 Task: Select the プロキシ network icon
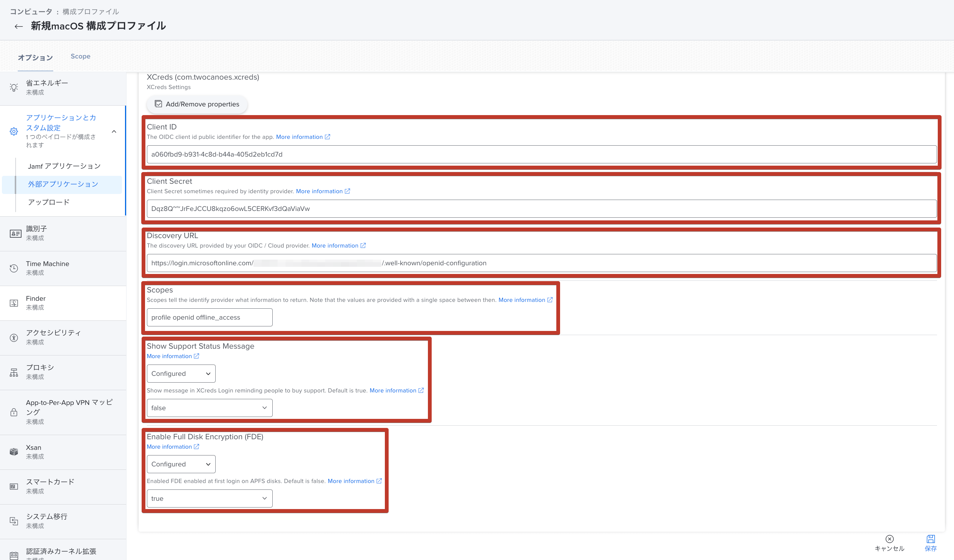[x=14, y=372]
